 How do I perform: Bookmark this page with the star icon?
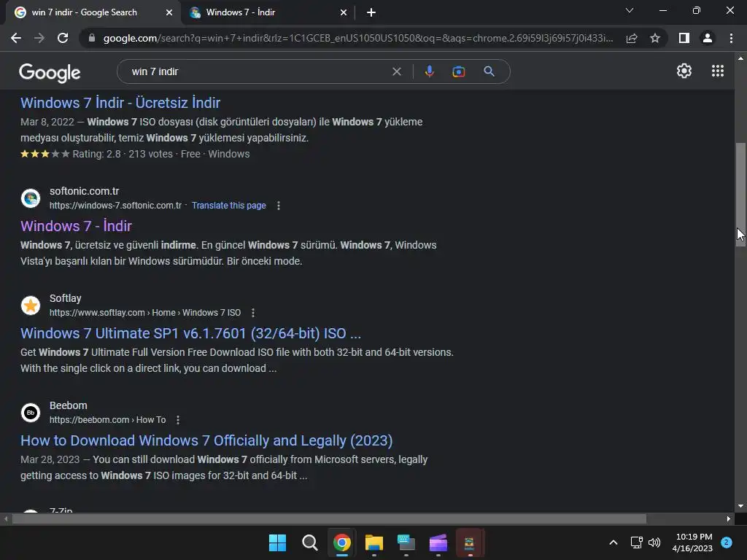(x=655, y=38)
